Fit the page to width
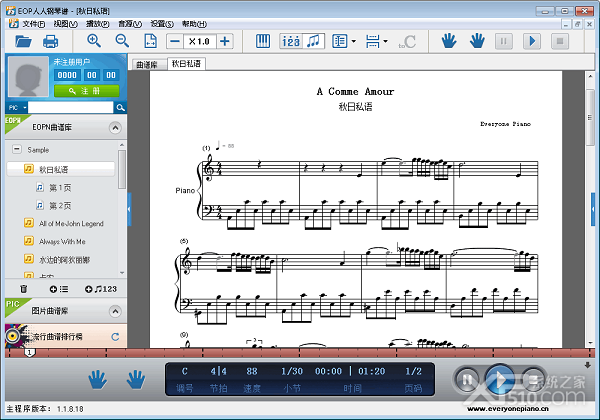Viewport: 600px width, 420px height. click(x=150, y=41)
